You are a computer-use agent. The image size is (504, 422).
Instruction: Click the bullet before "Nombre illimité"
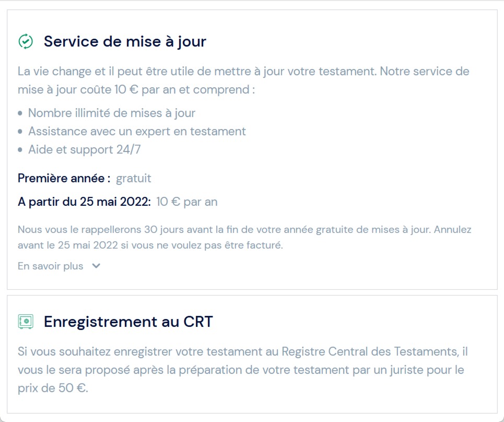point(20,113)
